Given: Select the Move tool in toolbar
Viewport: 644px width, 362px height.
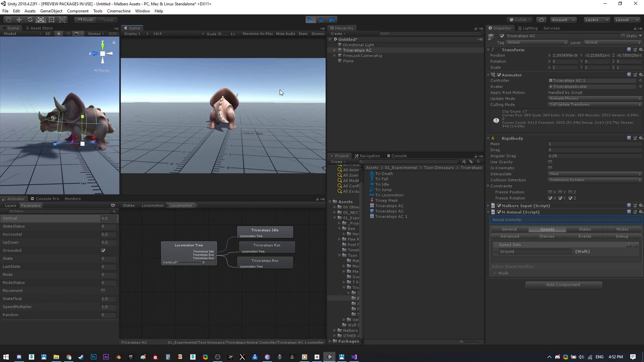Looking at the screenshot, I should (19, 20).
